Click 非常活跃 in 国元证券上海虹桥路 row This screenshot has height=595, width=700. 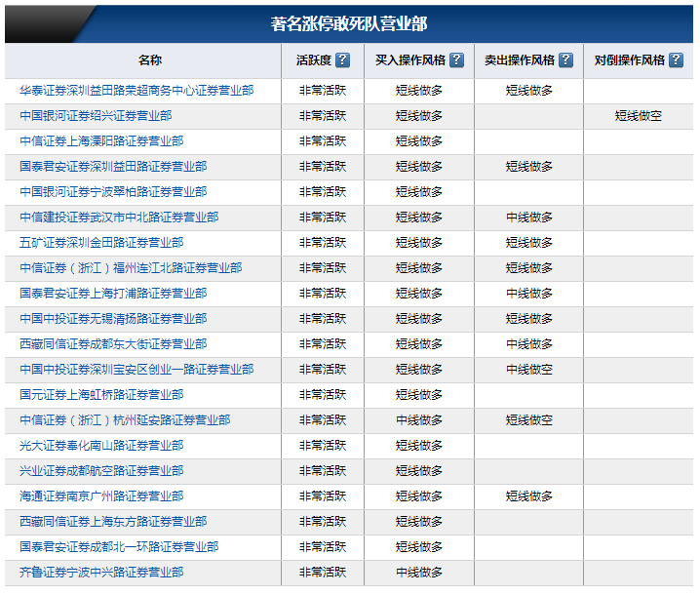point(323,395)
